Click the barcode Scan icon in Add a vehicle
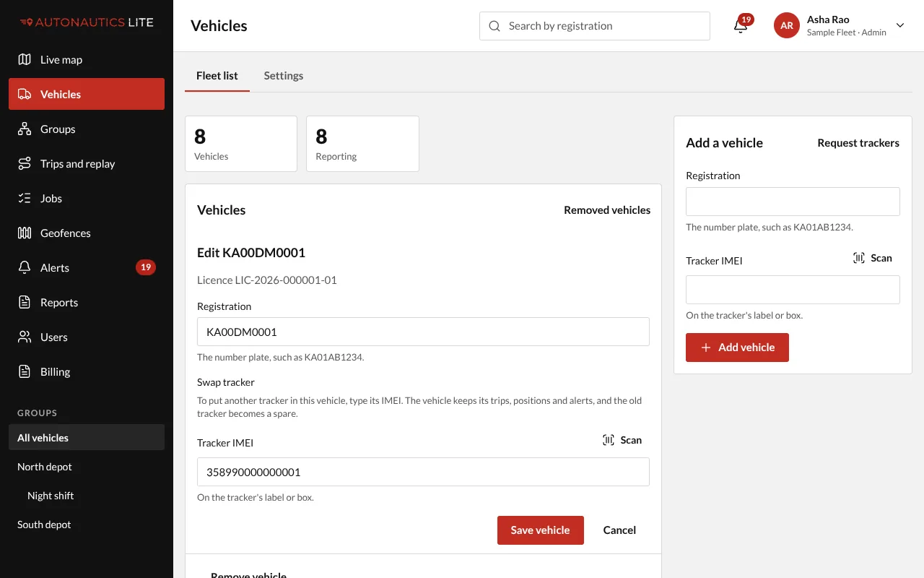The height and width of the screenshot is (578, 924). pyautogui.click(x=859, y=258)
